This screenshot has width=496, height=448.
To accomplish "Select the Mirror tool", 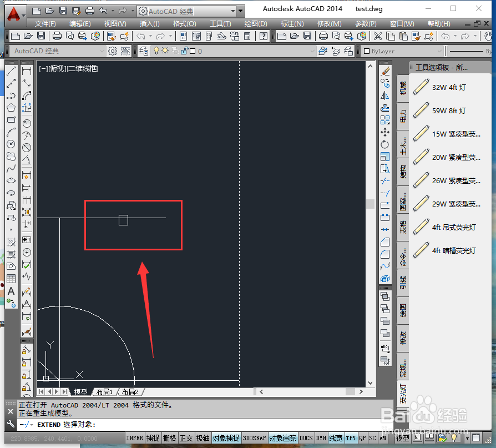I will pos(385,95).
